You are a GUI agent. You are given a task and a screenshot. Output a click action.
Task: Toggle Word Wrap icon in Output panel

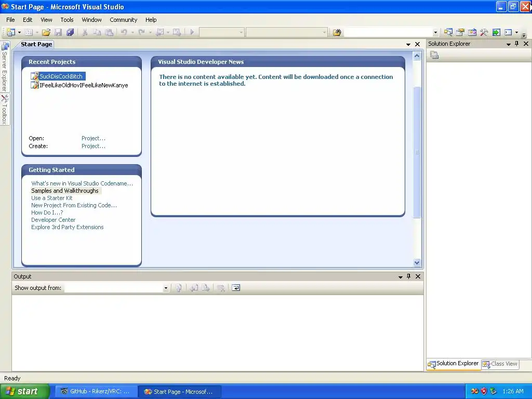pyautogui.click(x=236, y=288)
